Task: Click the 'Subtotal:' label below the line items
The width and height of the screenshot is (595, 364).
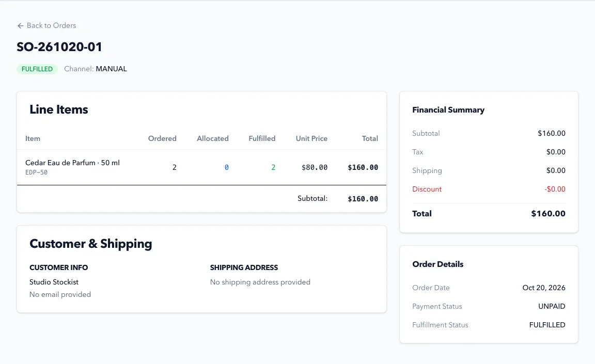Action: point(312,198)
